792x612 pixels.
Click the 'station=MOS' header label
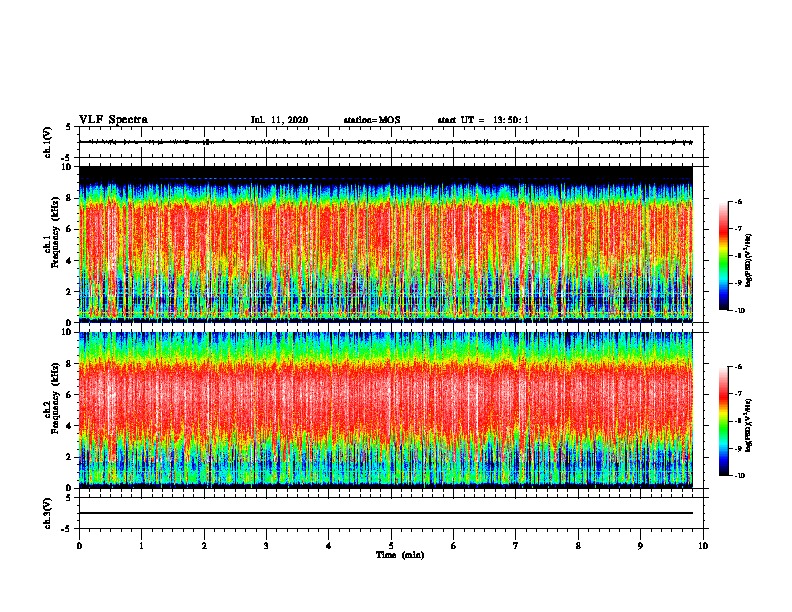tap(372, 120)
